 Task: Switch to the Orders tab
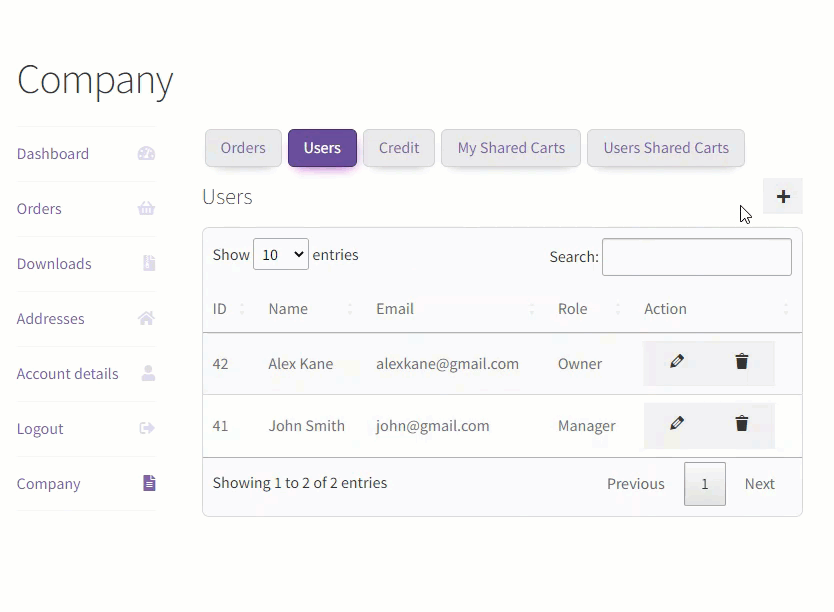pos(243,148)
